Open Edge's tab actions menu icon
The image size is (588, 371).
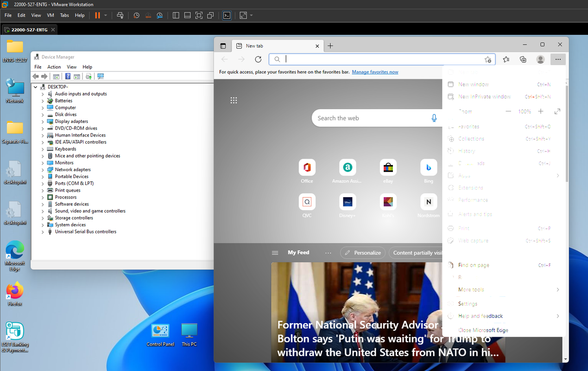click(223, 46)
